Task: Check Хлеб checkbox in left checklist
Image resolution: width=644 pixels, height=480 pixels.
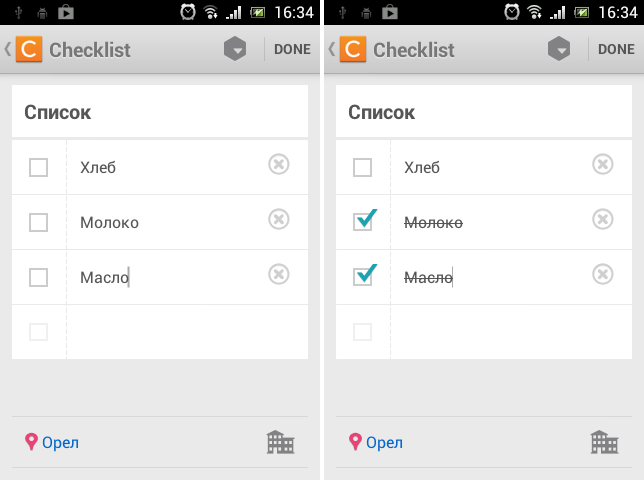Action: [x=39, y=168]
